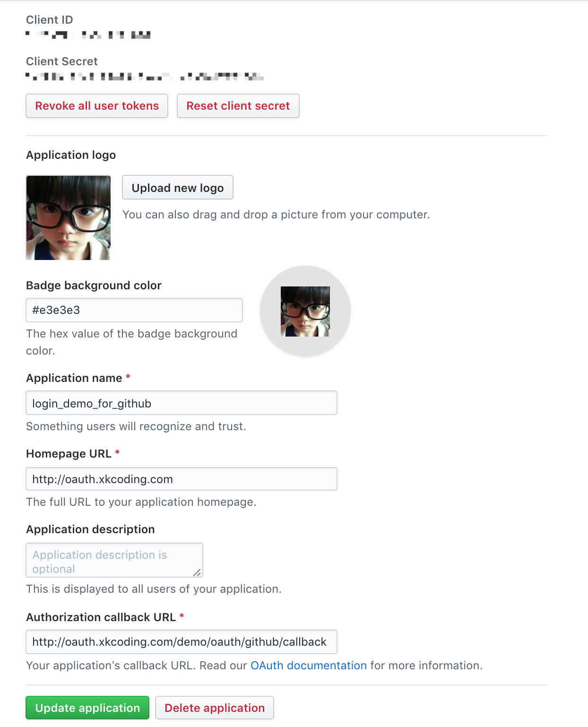
Task: Edit the Homepage URL input field
Action: point(182,479)
